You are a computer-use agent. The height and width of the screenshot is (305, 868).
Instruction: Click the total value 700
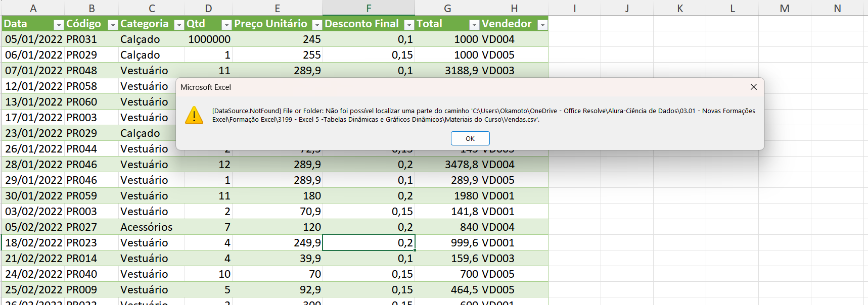coord(447,274)
